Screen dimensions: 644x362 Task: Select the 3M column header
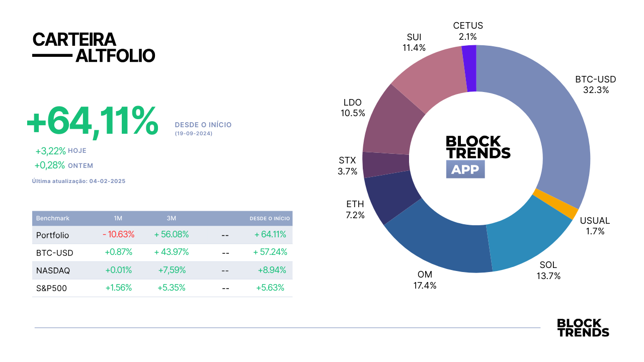coord(171,218)
